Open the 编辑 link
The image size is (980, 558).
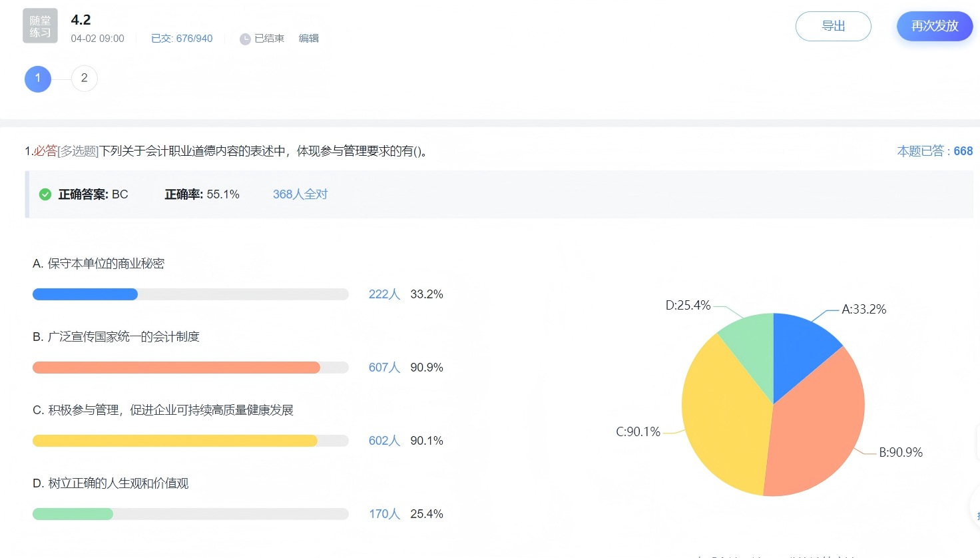[308, 39]
